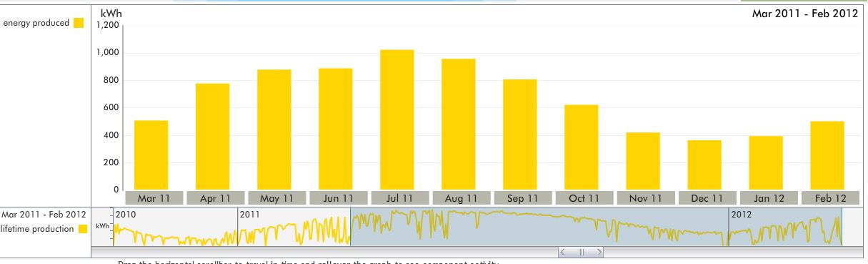Click the Sep 11 month label
Viewport: 868px width, 264px height.
click(523, 198)
